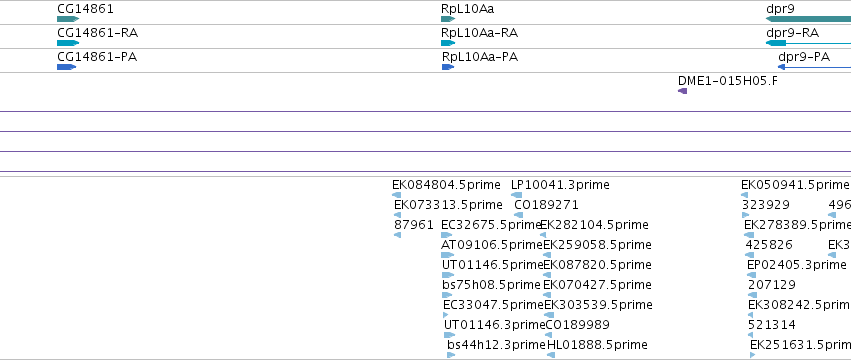The width and height of the screenshot is (851, 360).
Task: Select the RpL10Aa-RA transcript glyph
Action: pyautogui.click(x=448, y=43)
